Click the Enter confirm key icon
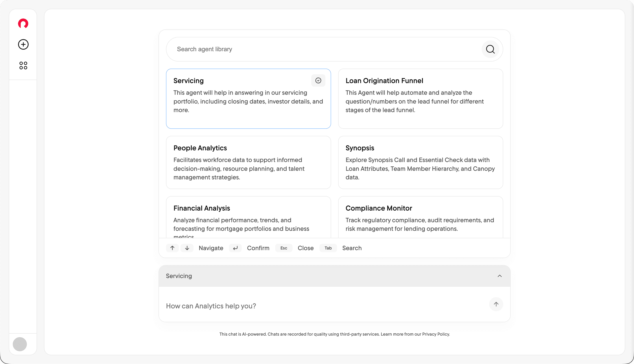This screenshot has width=634, height=364. 235,248
